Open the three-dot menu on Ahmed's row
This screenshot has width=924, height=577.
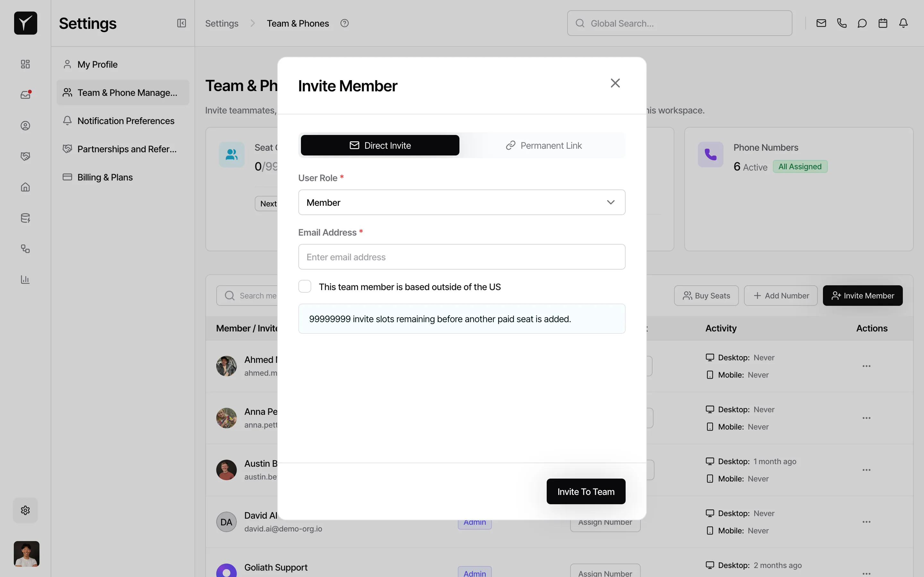point(866,365)
